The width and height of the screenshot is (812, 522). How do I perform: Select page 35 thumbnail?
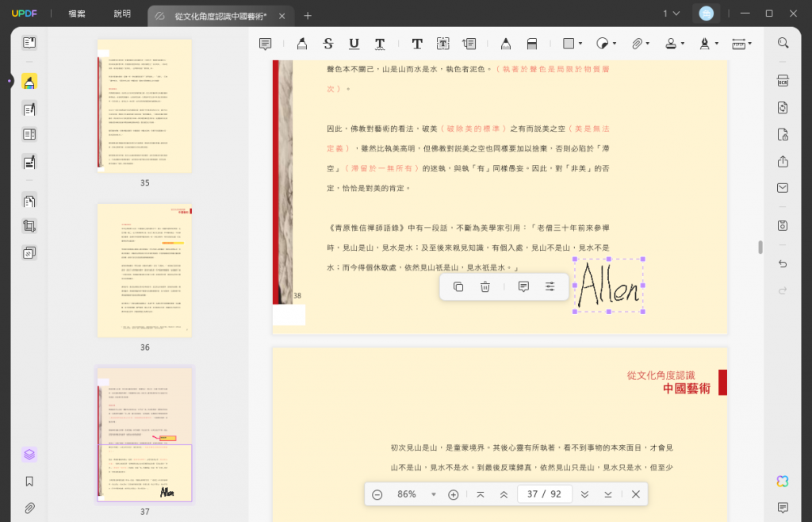click(144, 106)
